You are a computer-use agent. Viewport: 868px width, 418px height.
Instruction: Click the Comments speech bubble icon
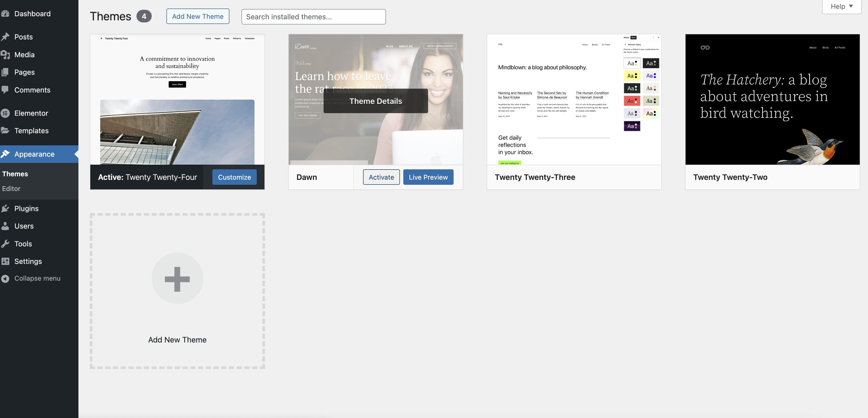[x=5, y=90]
